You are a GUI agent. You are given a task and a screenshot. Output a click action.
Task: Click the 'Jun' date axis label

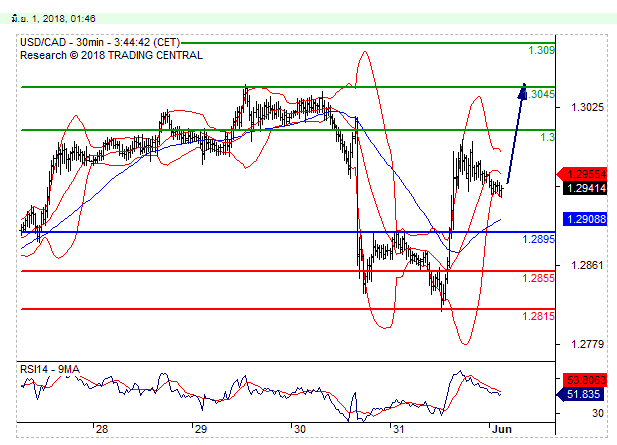[x=502, y=429]
